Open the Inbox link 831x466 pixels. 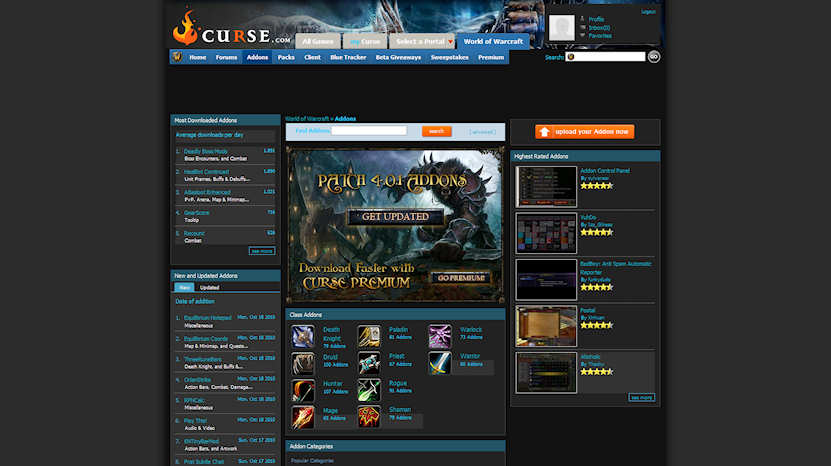click(x=599, y=28)
